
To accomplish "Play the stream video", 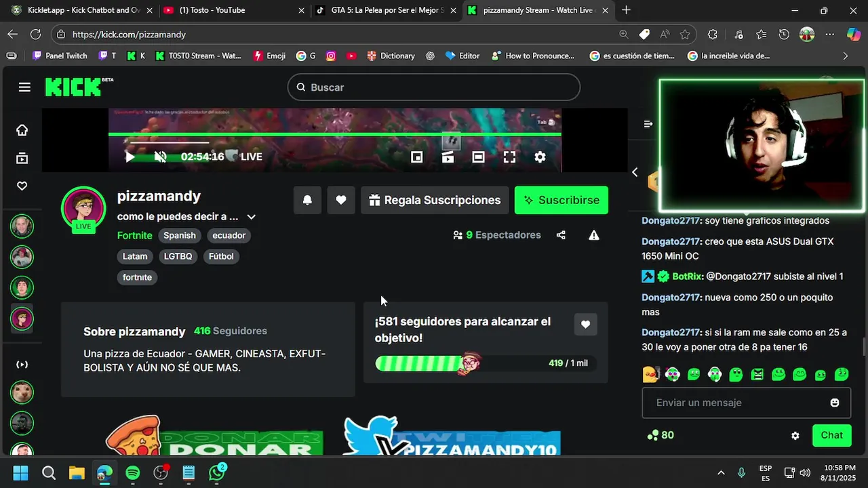I will [x=130, y=157].
